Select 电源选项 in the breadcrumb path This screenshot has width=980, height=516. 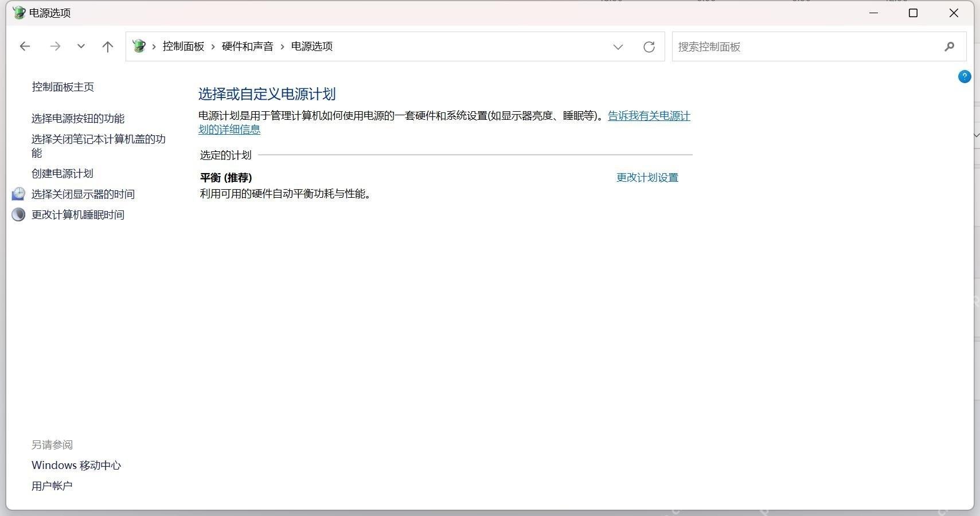tap(312, 46)
